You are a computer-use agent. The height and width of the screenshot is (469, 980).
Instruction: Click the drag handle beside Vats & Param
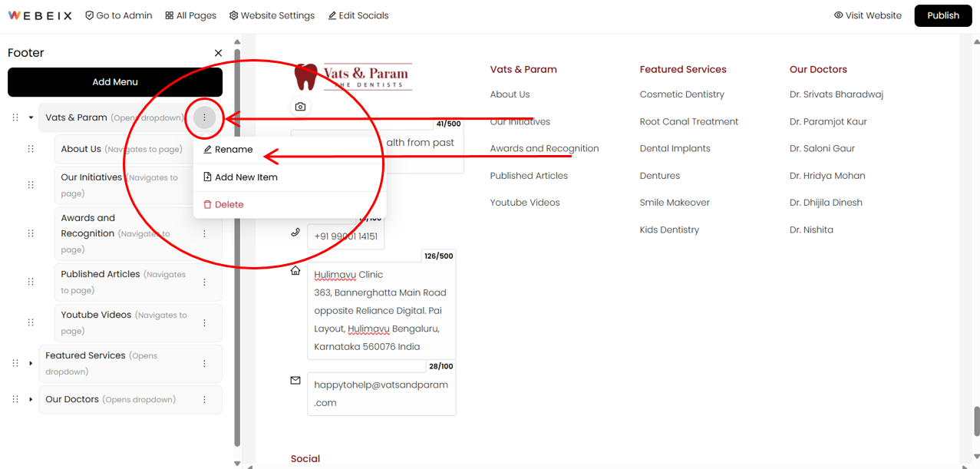pos(15,117)
